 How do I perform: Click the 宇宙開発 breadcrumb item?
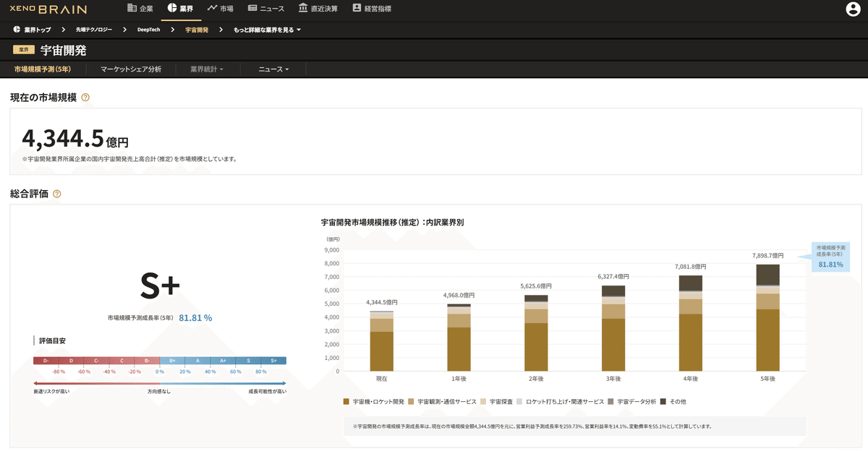(196, 30)
